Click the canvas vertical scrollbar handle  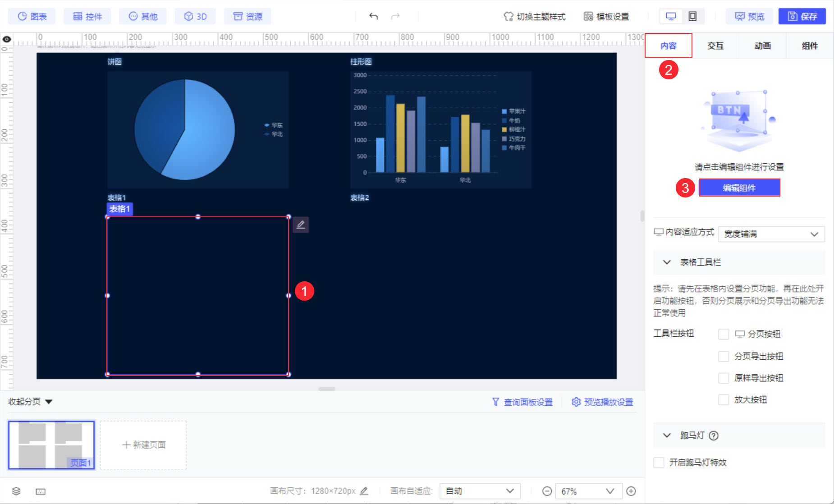[642, 216]
